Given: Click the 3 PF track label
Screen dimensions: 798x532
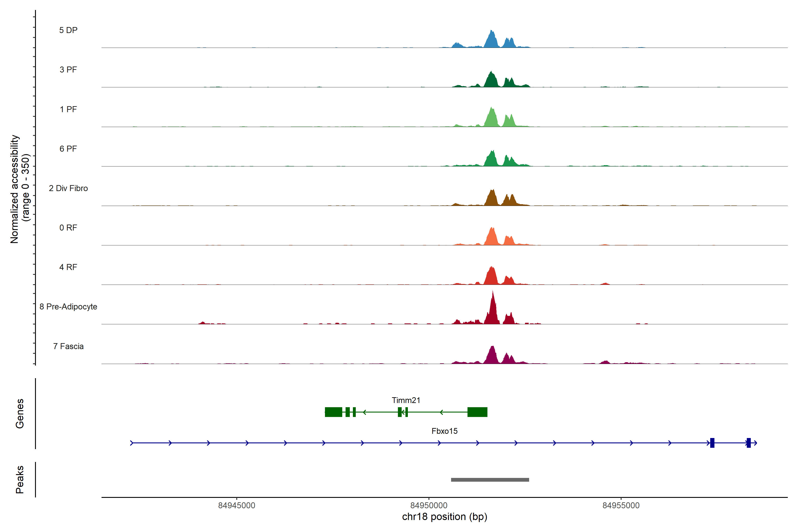Looking at the screenshot, I should click(x=68, y=70).
